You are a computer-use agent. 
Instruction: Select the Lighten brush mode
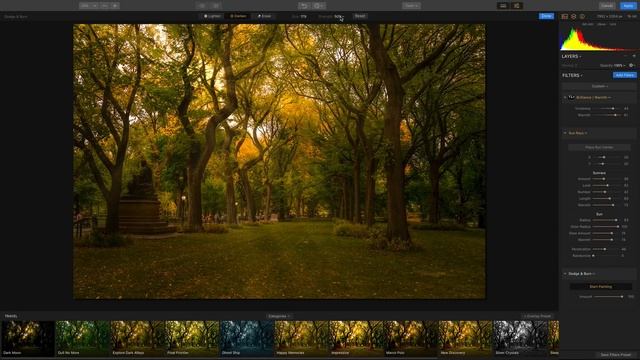click(212, 16)
